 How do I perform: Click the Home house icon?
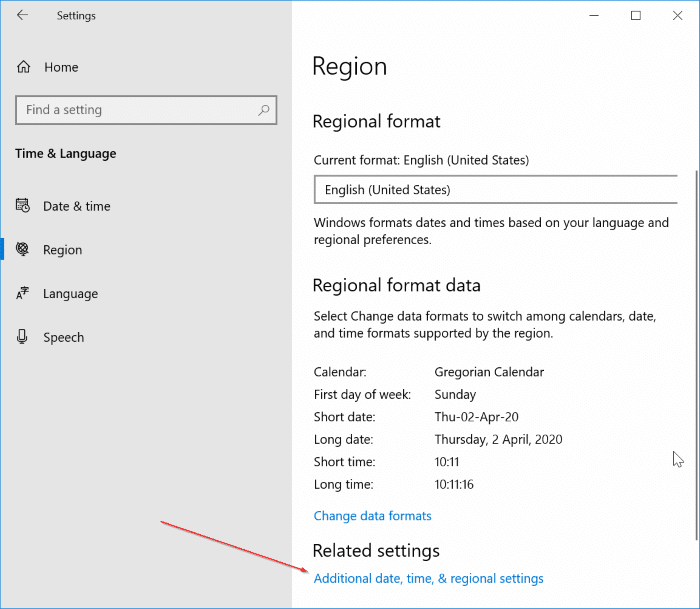[24, 67]
